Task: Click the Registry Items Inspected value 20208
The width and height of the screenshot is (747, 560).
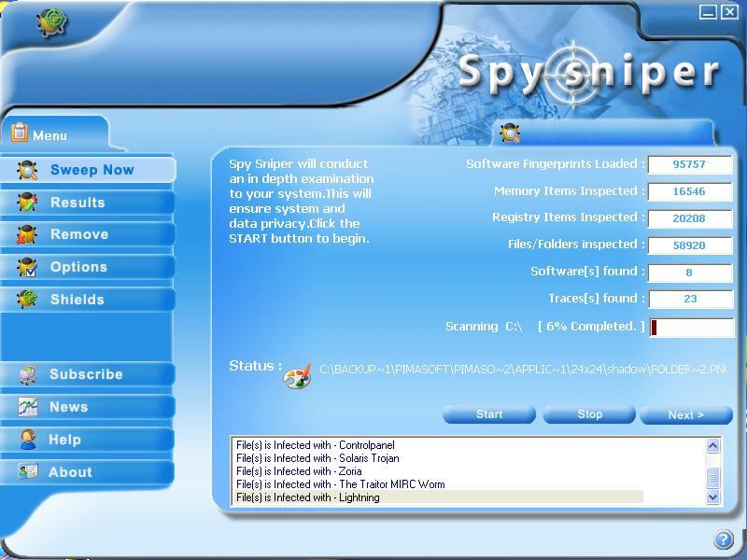Action: tap(689, 218)
